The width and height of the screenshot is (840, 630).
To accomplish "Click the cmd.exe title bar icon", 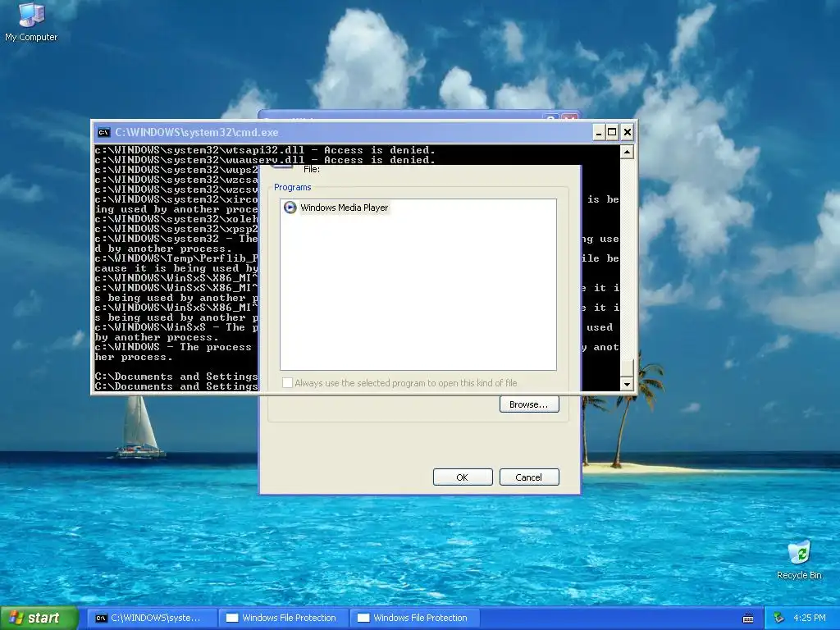I will click(x=104, y=132).
